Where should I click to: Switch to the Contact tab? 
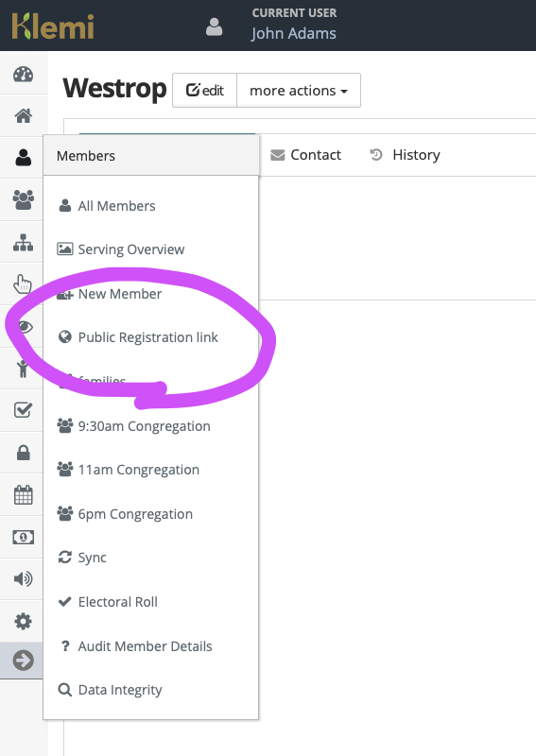pos(306,155)
